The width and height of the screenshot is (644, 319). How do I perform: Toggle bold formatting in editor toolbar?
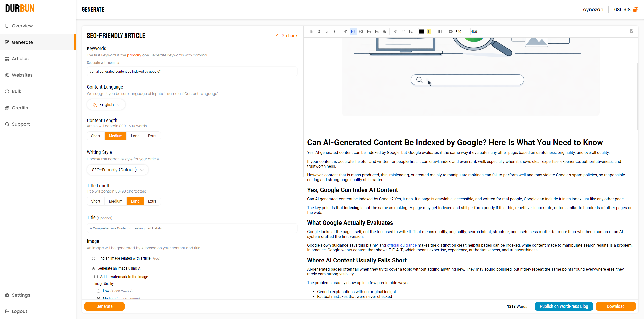(x=311, y=31)
